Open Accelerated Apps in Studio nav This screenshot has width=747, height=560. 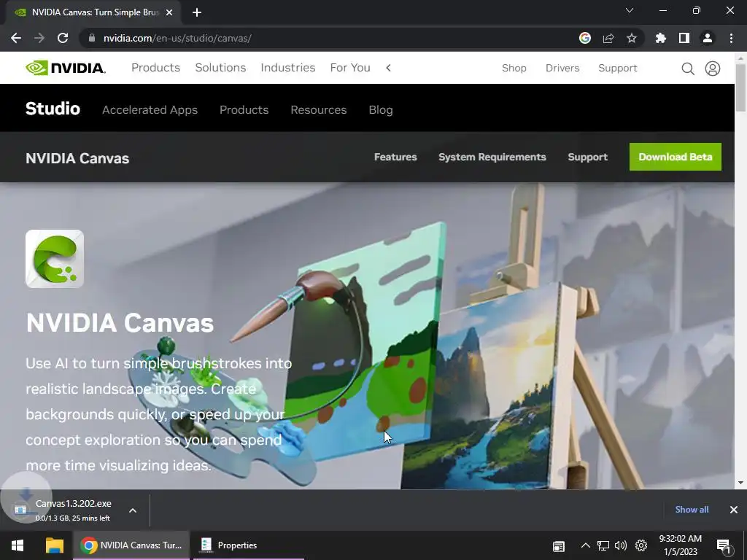tap(150, 110)
